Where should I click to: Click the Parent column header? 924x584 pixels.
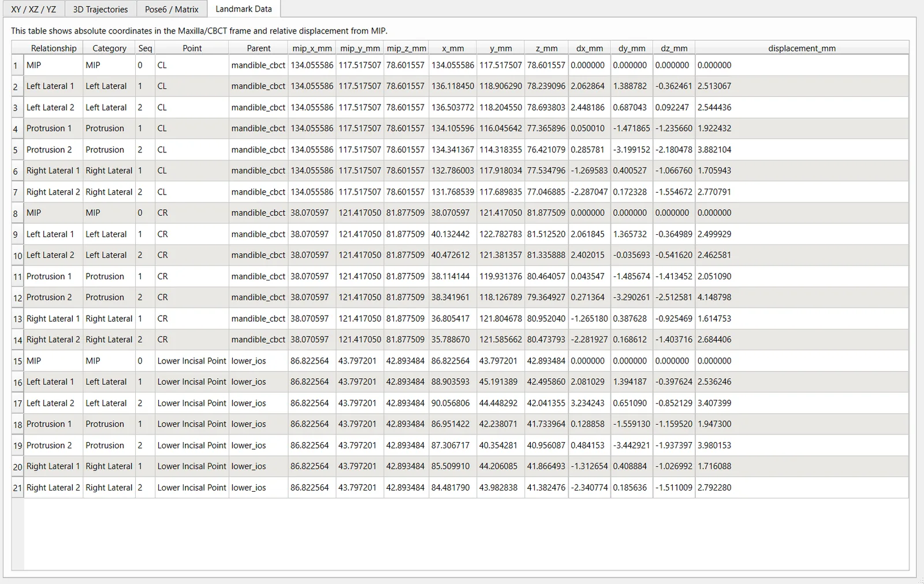point(258,48)
